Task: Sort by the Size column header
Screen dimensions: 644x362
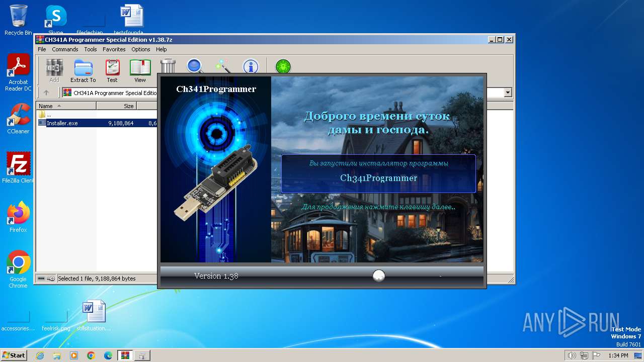Action: click(x=116, y=106)
